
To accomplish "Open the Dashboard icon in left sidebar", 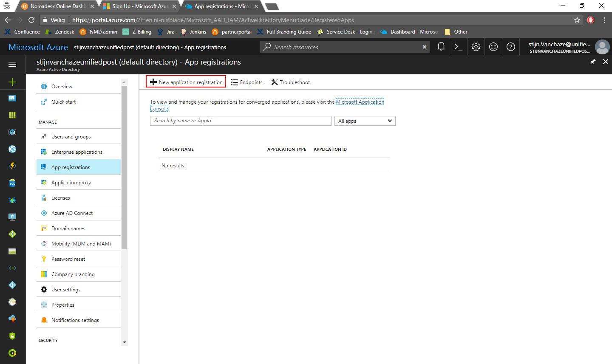I will pos(12,98).
